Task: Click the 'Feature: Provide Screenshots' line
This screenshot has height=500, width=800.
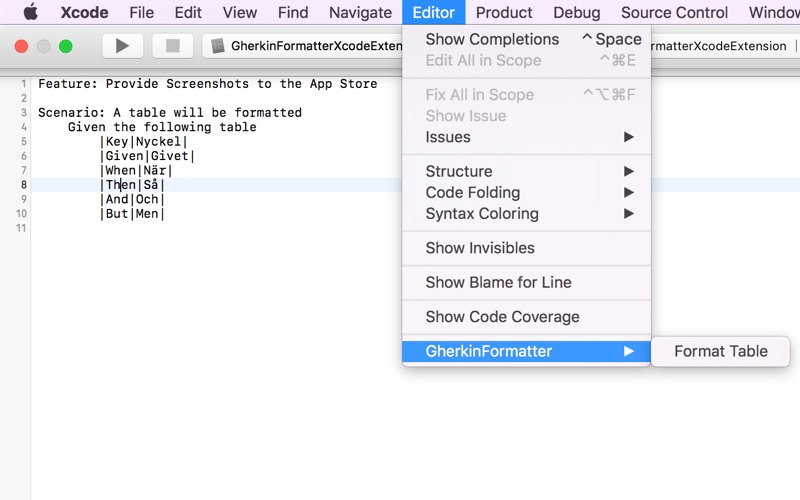Action: (208, 84)
